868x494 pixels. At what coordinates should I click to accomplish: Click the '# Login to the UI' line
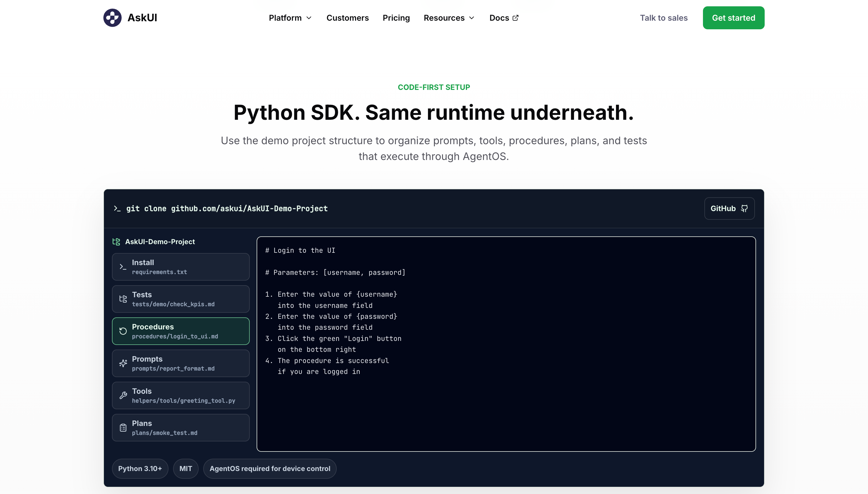pos(300,250)
